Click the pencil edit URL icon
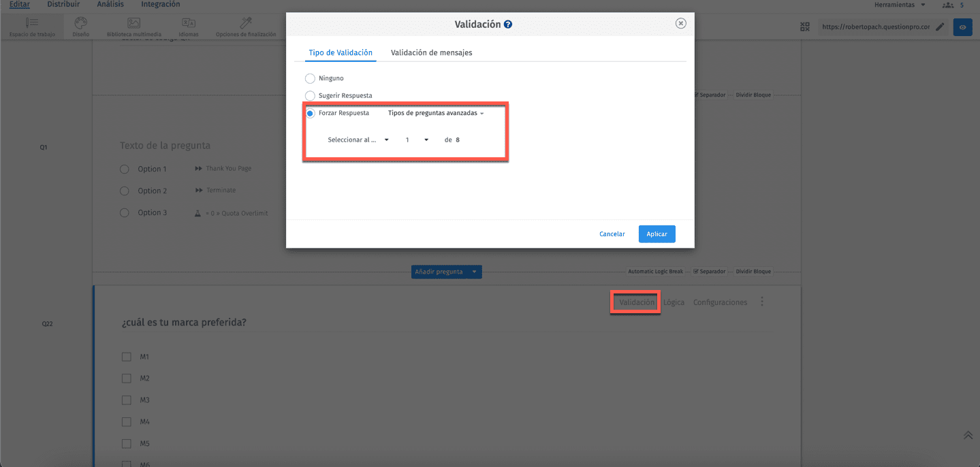980x467 pixels. (x=940, y=27)
